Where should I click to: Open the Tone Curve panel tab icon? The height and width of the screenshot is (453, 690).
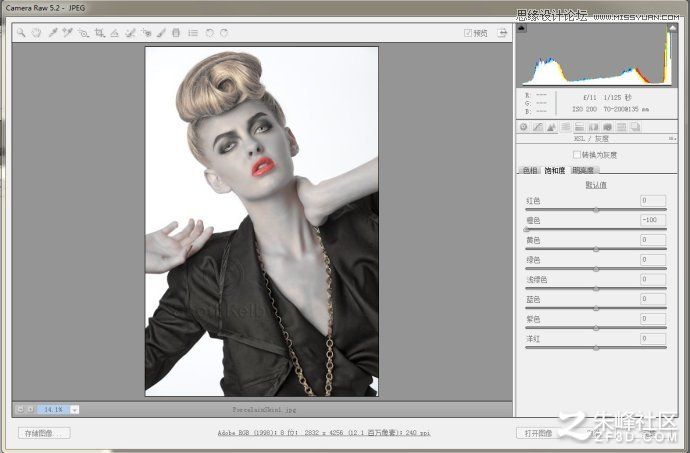(x=538, y=127)
